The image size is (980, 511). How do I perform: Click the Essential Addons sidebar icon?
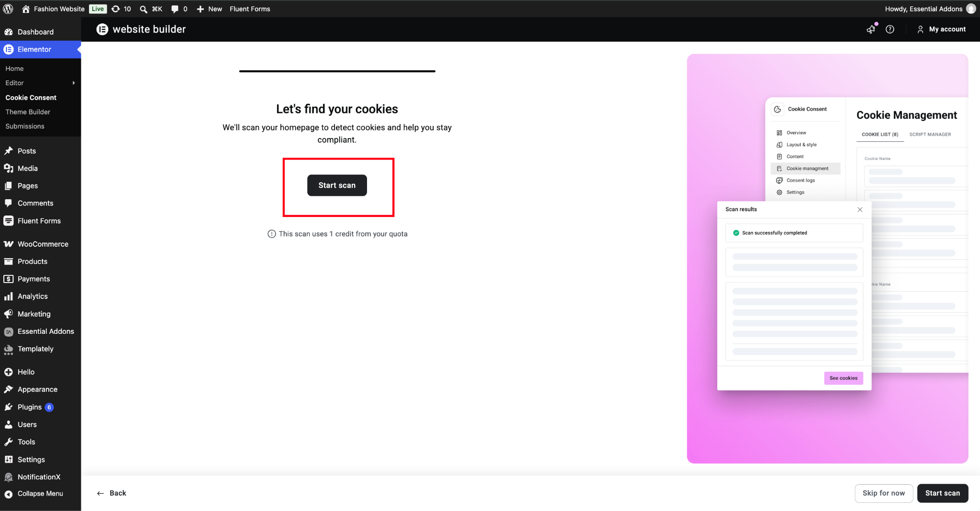(x=9, y=331)
